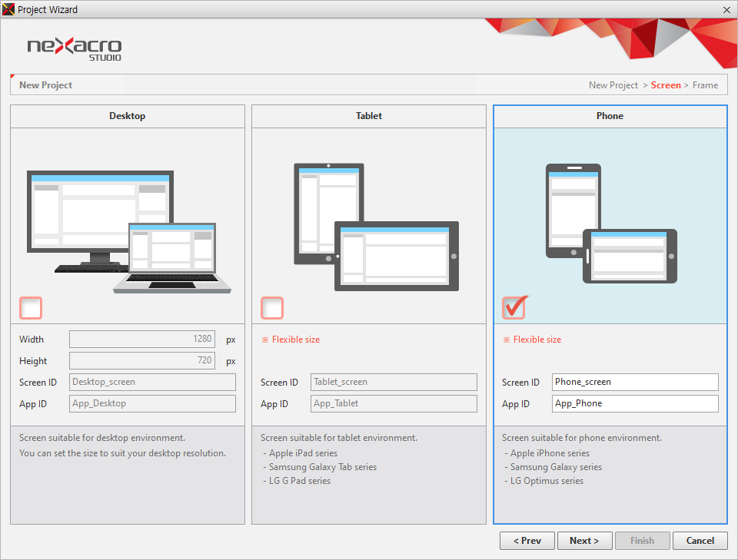Click the New Project breadcrumb step

(613, 85)
